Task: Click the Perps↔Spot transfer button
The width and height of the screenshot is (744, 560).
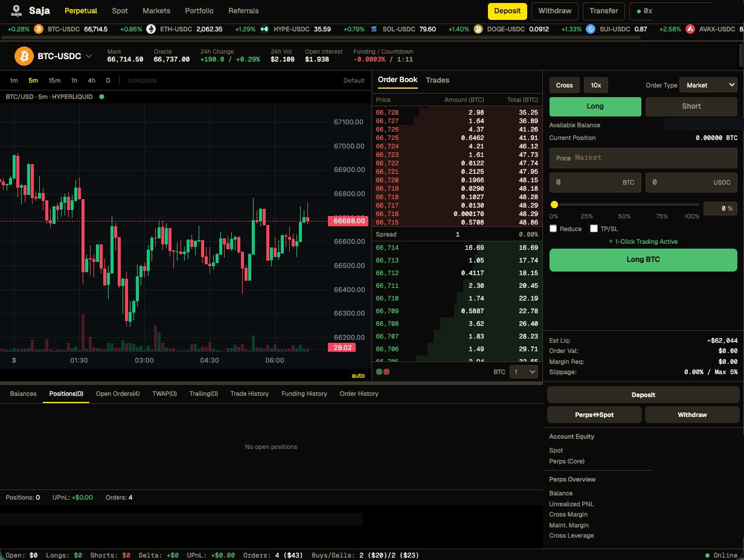Action: (x=594, y=415)
